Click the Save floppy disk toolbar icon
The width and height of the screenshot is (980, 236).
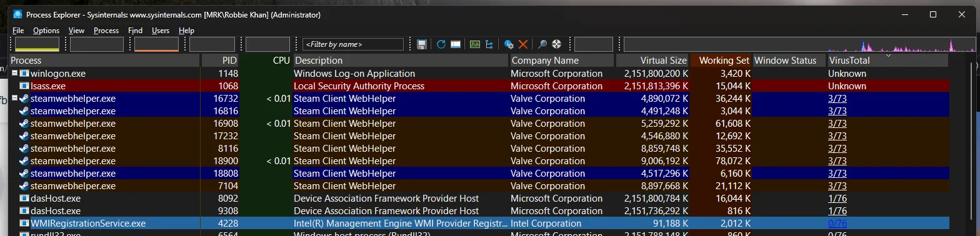(x=422, y=44)
